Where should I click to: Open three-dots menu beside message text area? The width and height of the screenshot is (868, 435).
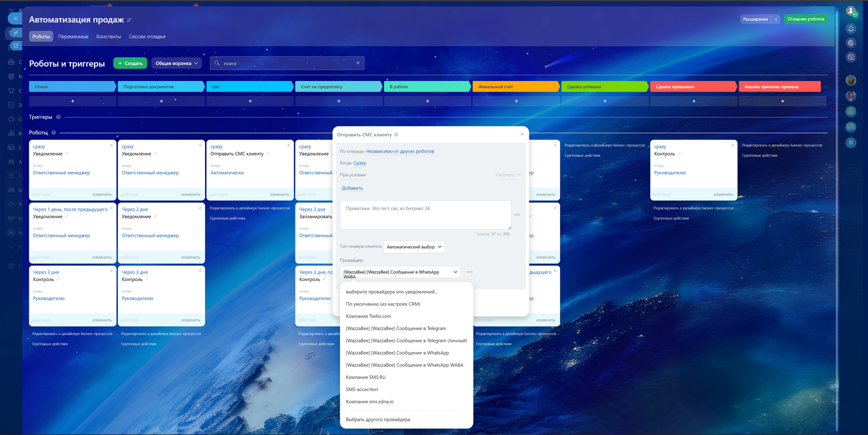tap(517, 215)
